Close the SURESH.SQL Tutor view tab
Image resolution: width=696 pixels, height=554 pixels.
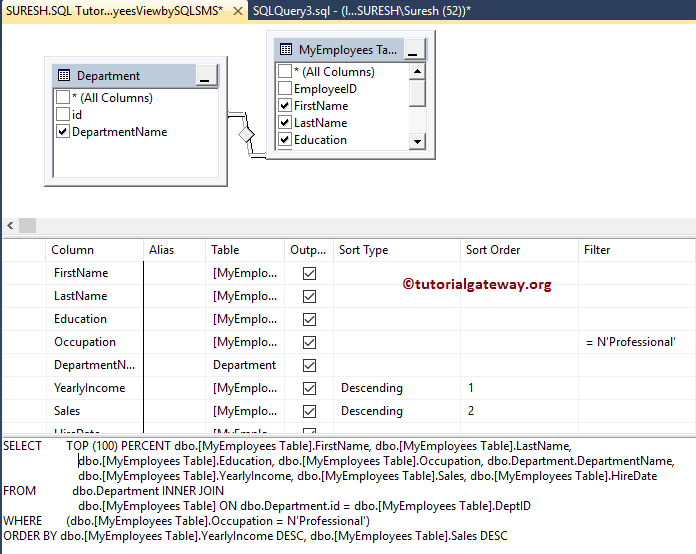click(x=238, y=11)
